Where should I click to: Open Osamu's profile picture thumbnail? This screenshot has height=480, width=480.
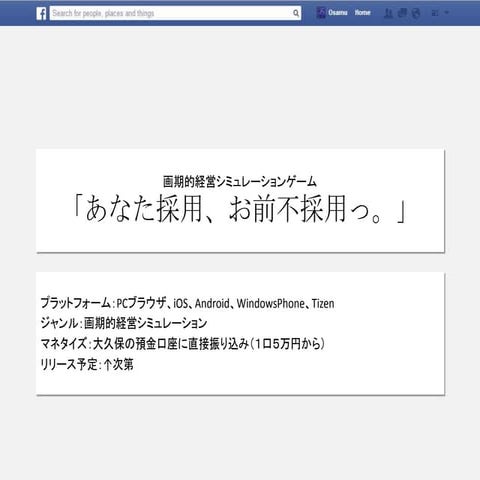(x=321, y=13)
